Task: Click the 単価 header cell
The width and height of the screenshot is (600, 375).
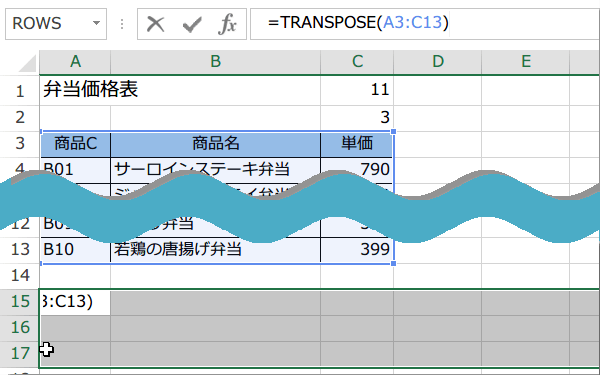Action: click(357, 144)
